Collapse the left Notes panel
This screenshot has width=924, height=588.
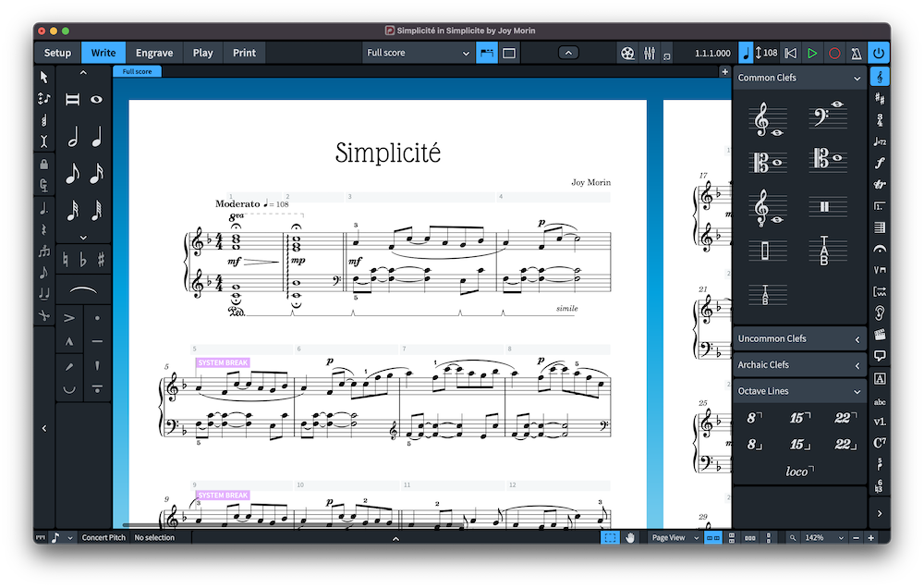(44, 428)
